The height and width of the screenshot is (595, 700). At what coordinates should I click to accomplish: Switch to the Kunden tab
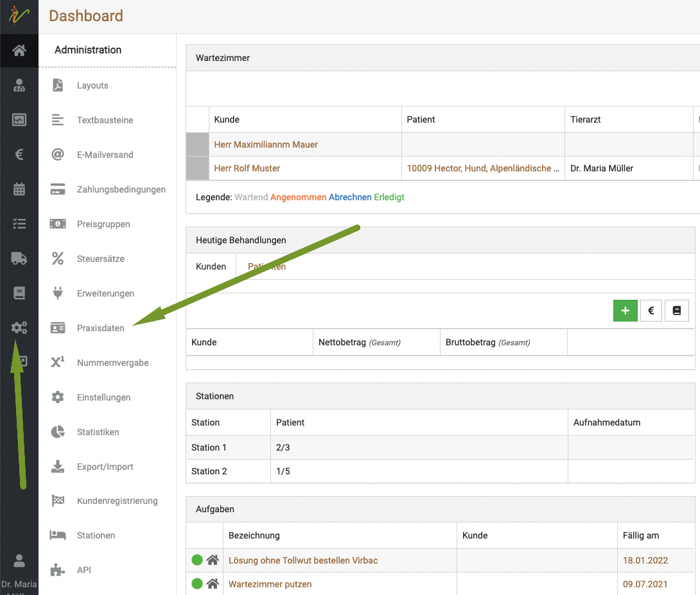click(211, 266)
